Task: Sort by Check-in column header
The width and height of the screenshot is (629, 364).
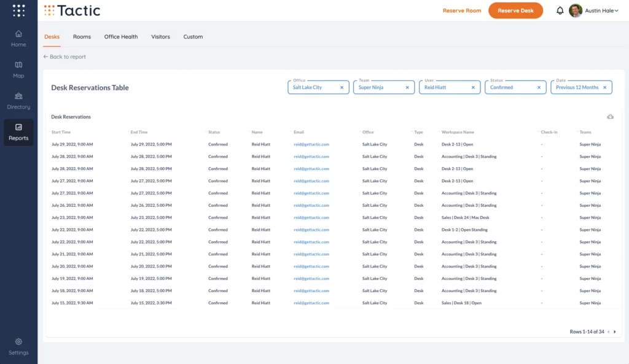Action: coord(549,132)
